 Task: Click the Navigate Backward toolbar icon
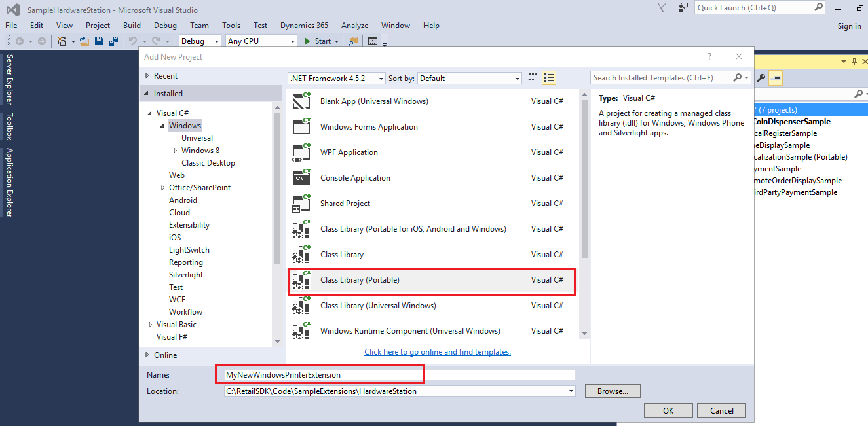[20, 41]
